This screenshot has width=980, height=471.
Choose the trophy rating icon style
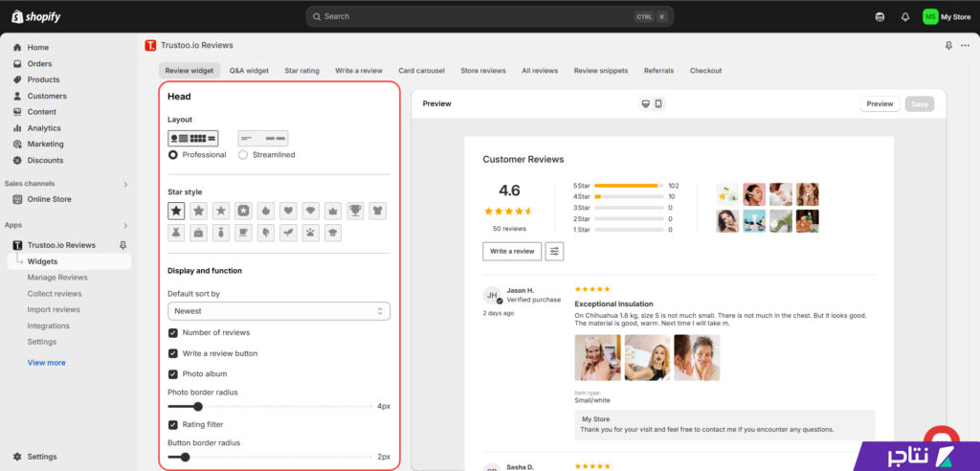[x=355, y=211]
